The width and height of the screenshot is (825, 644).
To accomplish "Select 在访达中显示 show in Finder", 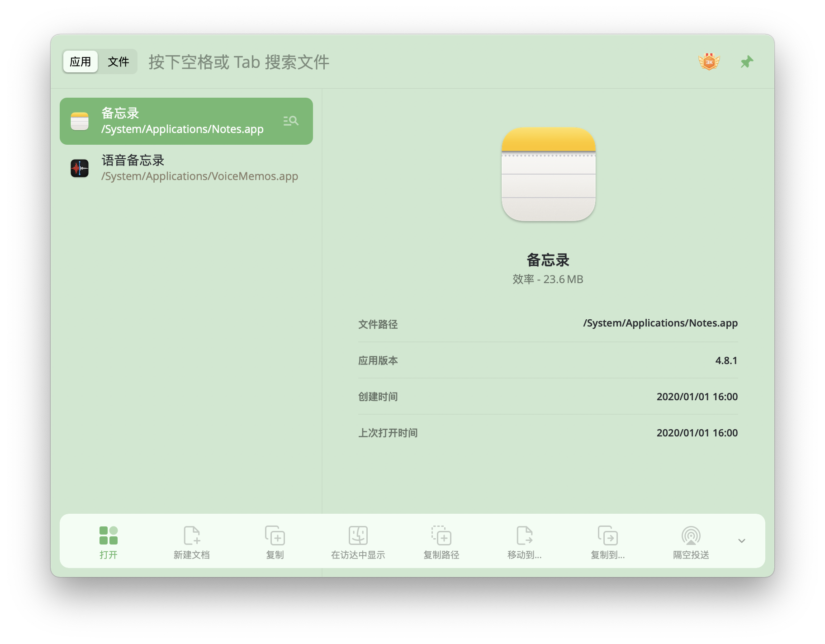I will (358, 542).
